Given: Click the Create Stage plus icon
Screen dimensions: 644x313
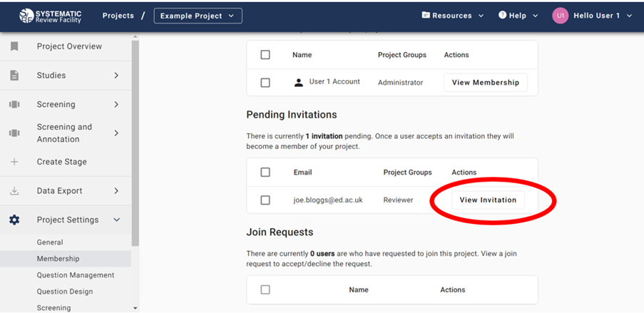Looking at the screenshot, I should pos(14,162).
